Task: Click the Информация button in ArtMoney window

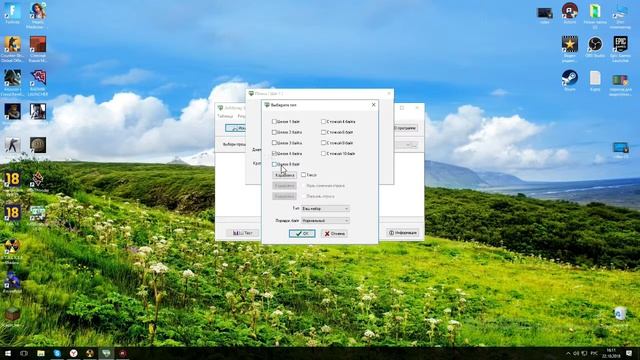Action: click(x=403, y=233)
